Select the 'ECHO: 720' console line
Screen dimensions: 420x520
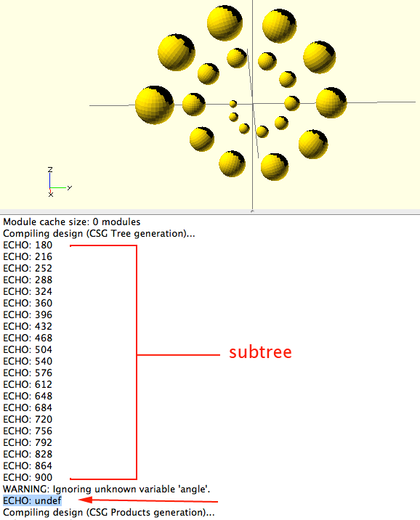(28, 420)
